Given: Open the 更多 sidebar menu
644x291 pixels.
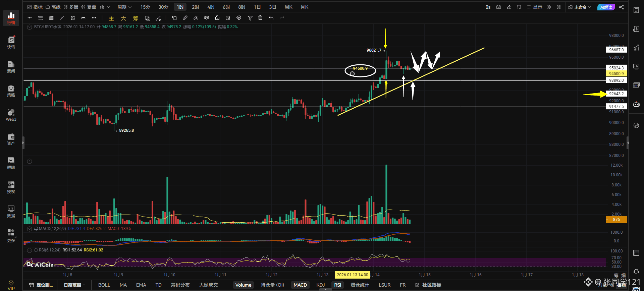Looking at the screenshot, I should point(11,235).
